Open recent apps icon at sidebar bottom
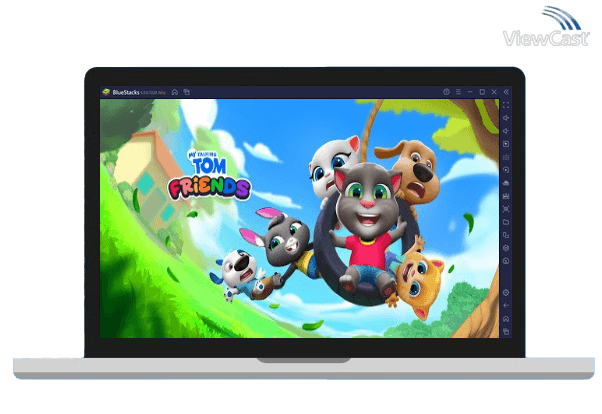Screen dimensions: 602x414 [506, 331]
